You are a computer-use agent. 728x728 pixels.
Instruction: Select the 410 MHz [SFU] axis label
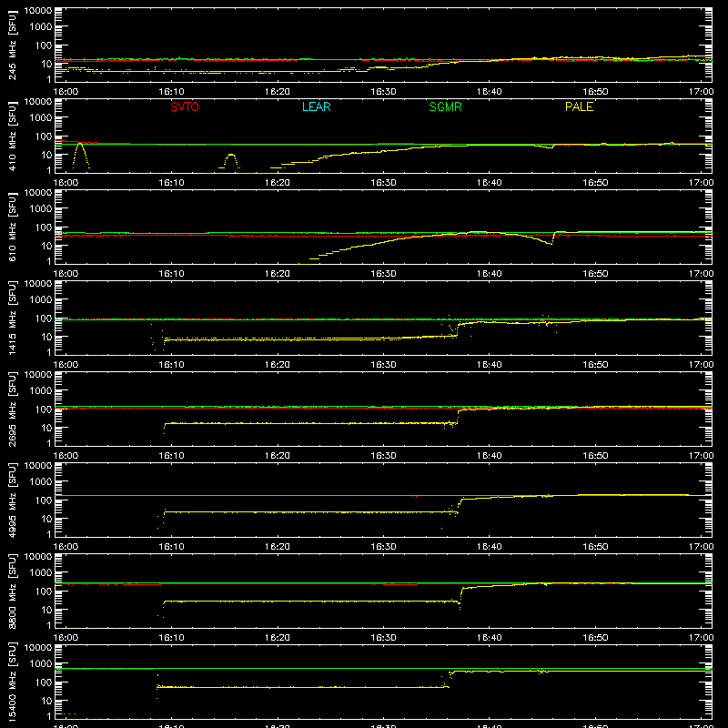[x=13, y=136]
